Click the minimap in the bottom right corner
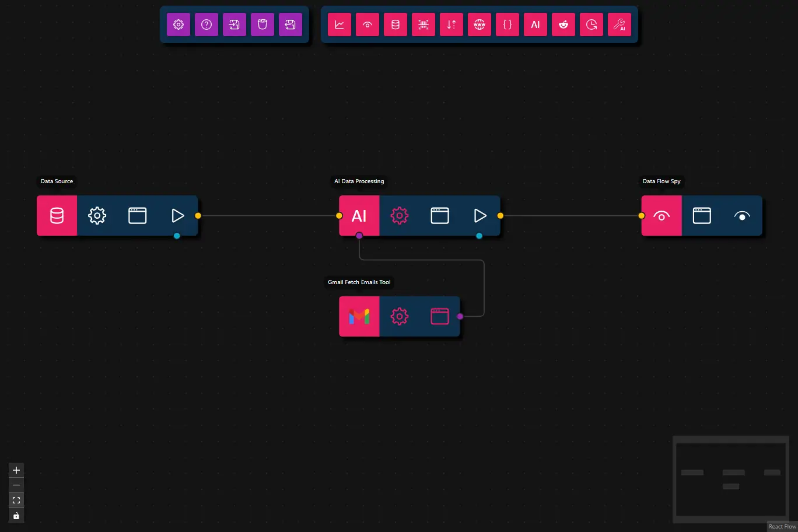 730,480
